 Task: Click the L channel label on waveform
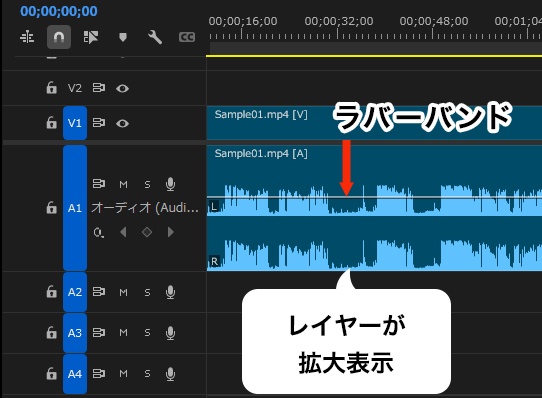214,207
